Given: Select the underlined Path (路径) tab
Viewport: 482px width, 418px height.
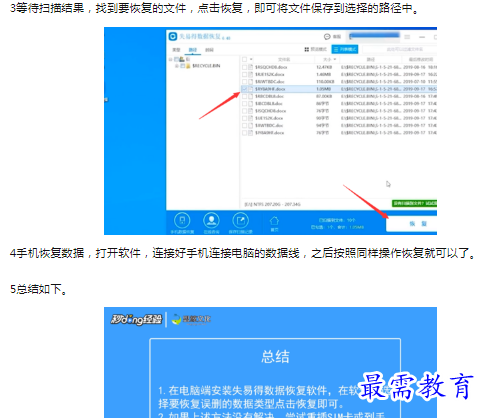Looking at the screenshot, I should [193, 50].
